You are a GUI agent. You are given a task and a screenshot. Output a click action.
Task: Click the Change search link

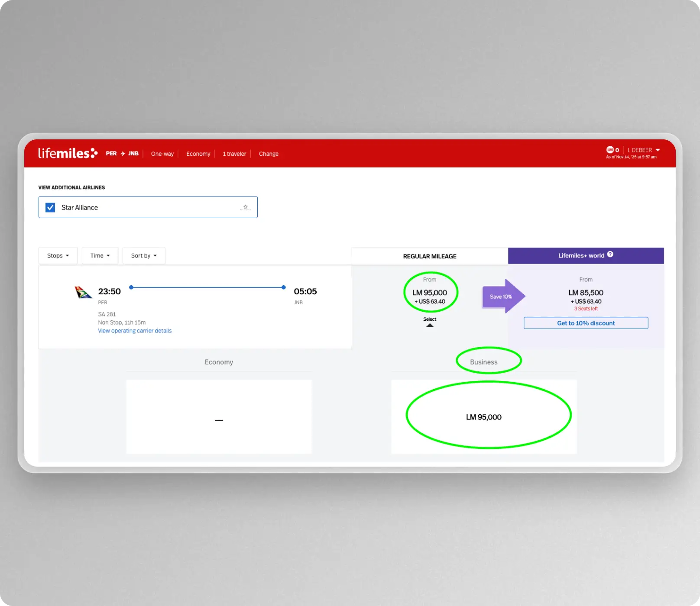tap(269, 154)
